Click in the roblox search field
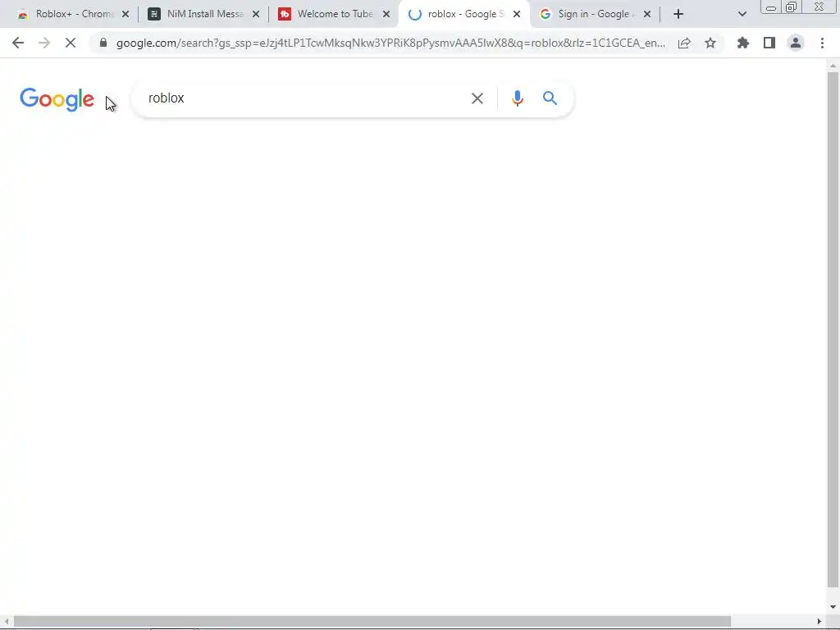The width and height of the screenshot is (840, 630). 305,98
